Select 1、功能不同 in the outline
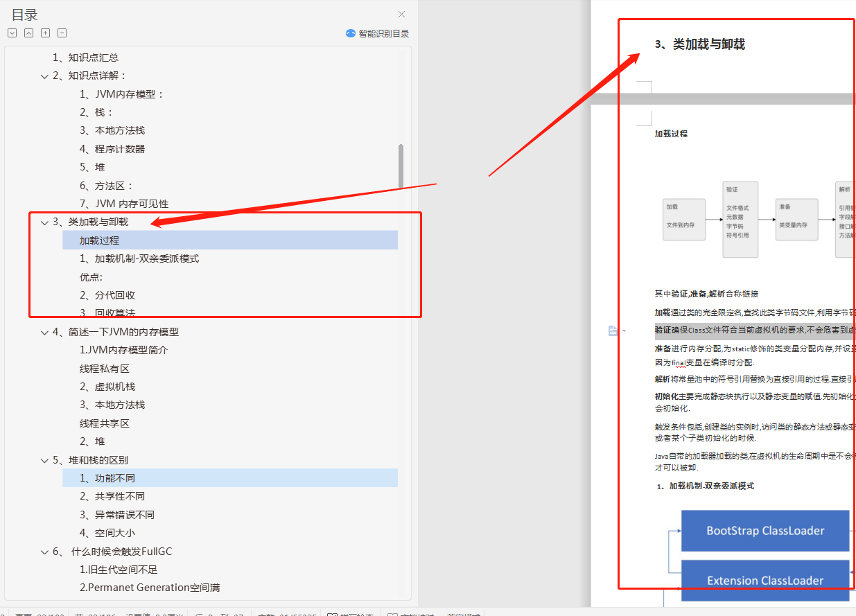This screenshot has height=616, width=856. 230,478
